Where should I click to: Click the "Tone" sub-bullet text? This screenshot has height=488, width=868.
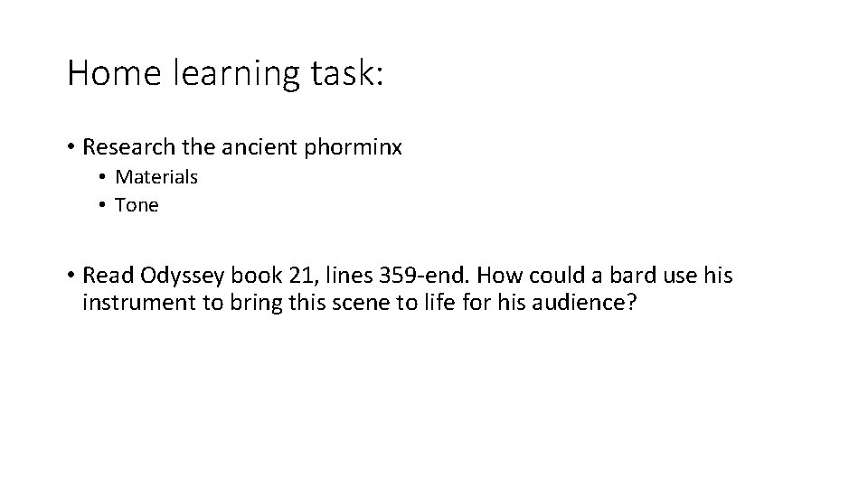(x=137, y=205)
